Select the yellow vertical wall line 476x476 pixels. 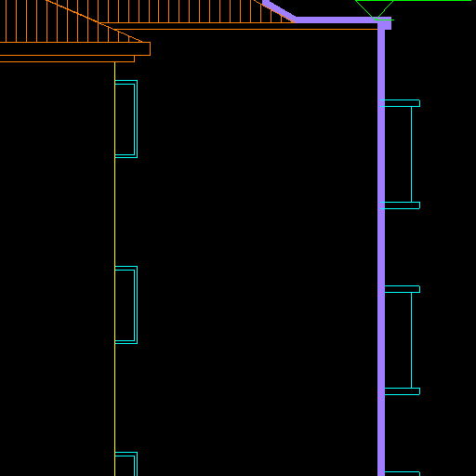point(115,269)
